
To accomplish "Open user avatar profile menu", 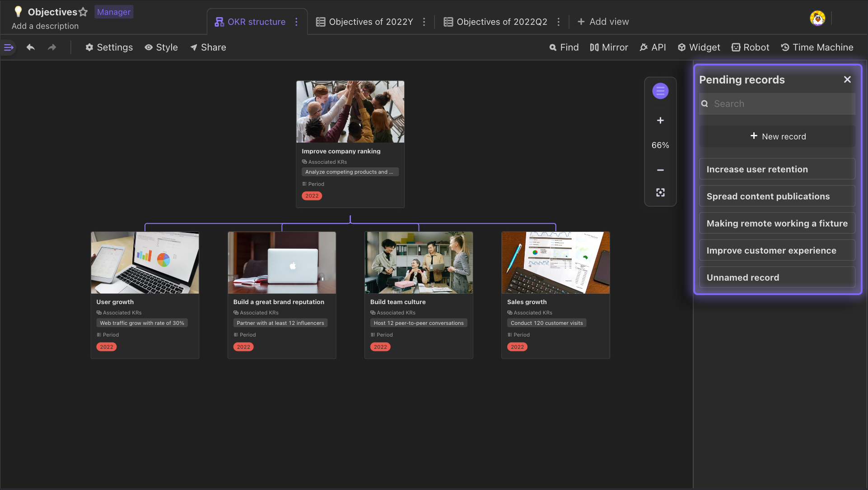I will 817,18.
